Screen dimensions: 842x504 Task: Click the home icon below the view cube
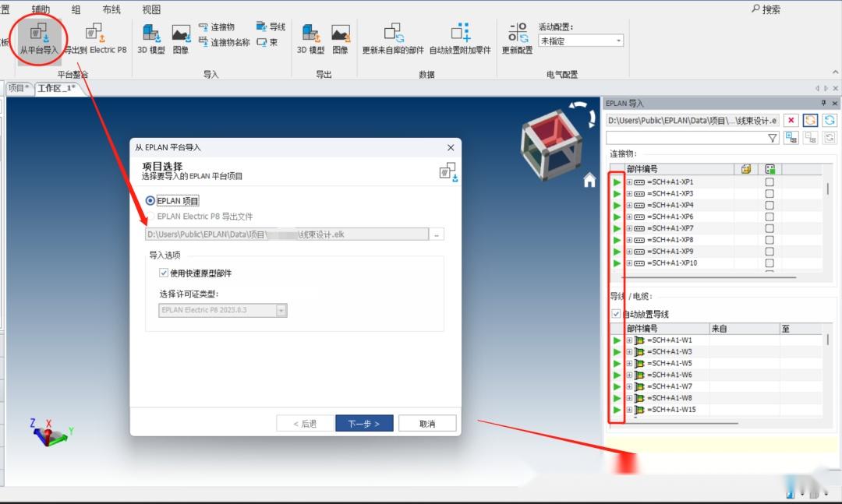click(589, 181)
